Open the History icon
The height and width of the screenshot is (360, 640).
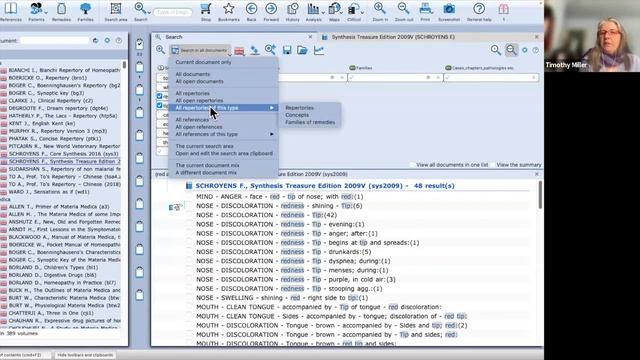click(x=293, y=9)
